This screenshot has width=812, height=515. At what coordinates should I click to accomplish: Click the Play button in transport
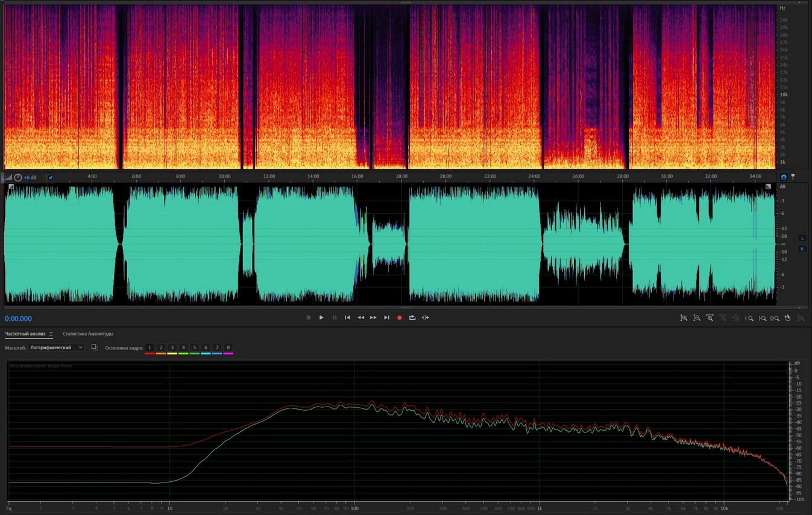tap(321, 317)
